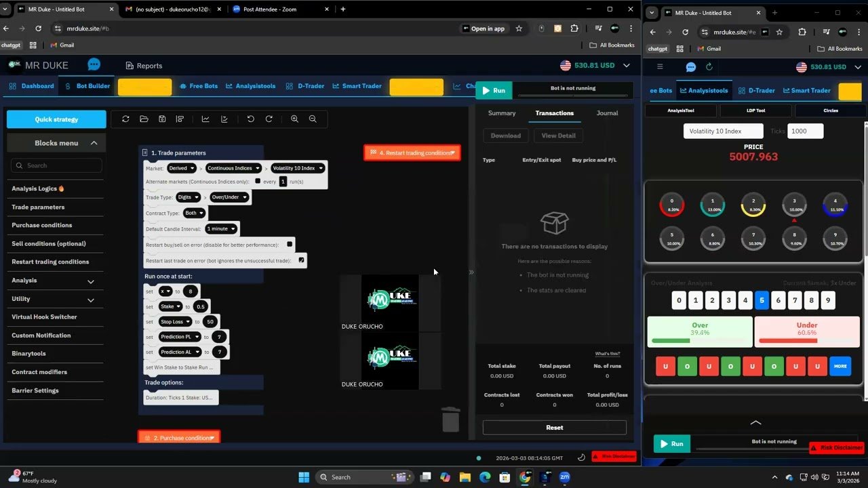Select digit circle 0 in analysis tool
Screen dimensions: 868x488
point(672,204)
